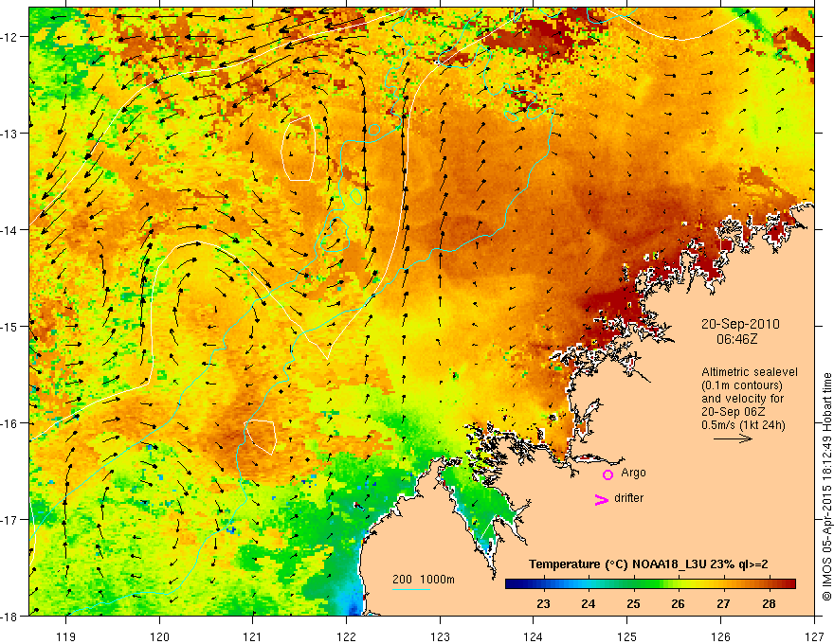
Task: Click the "20-Sep 06Z" text line
Action: [x=735, y=412]
